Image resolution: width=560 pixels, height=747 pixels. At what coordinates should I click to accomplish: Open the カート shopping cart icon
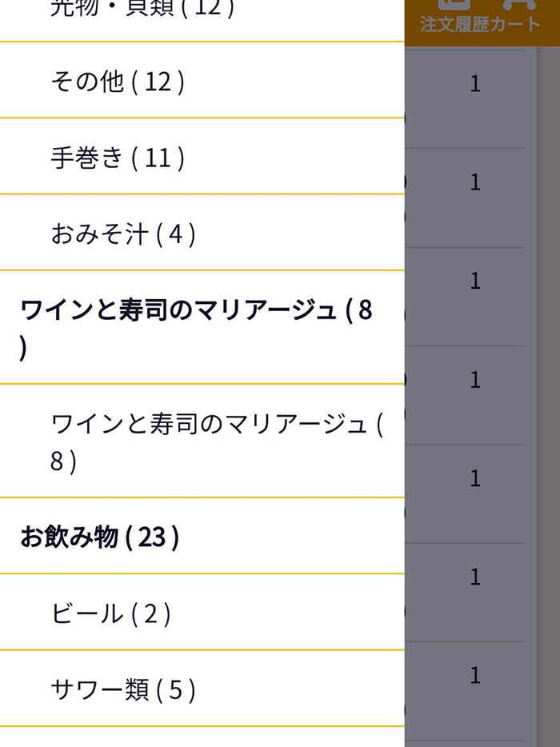(518, 16)
